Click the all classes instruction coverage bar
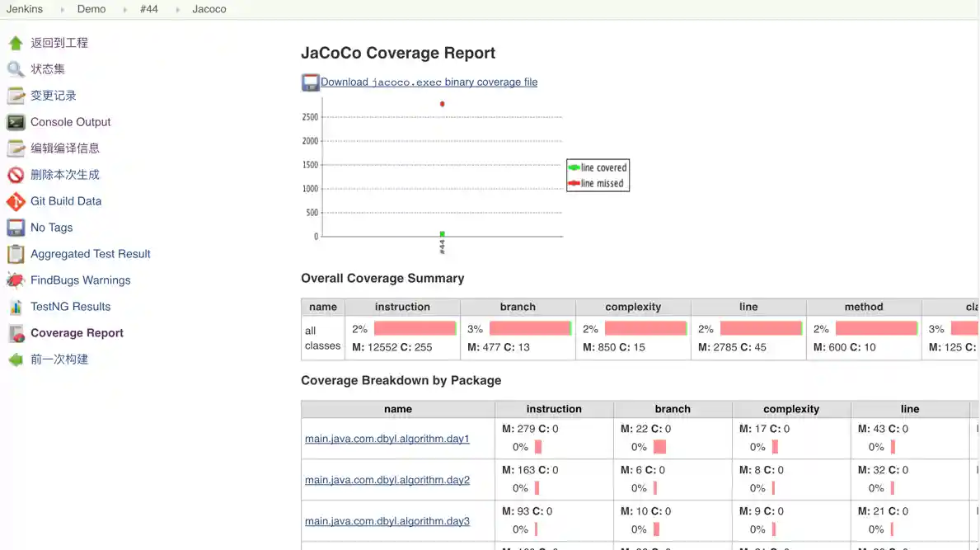The height and width of the screenshot is (550, 980). coord(415,328)
